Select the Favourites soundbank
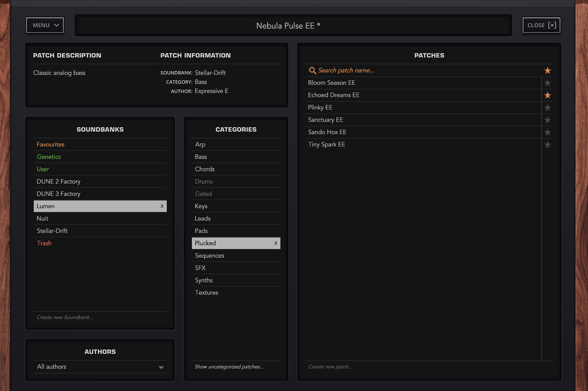Screen dimensions: 588x391 pos(51,144)
